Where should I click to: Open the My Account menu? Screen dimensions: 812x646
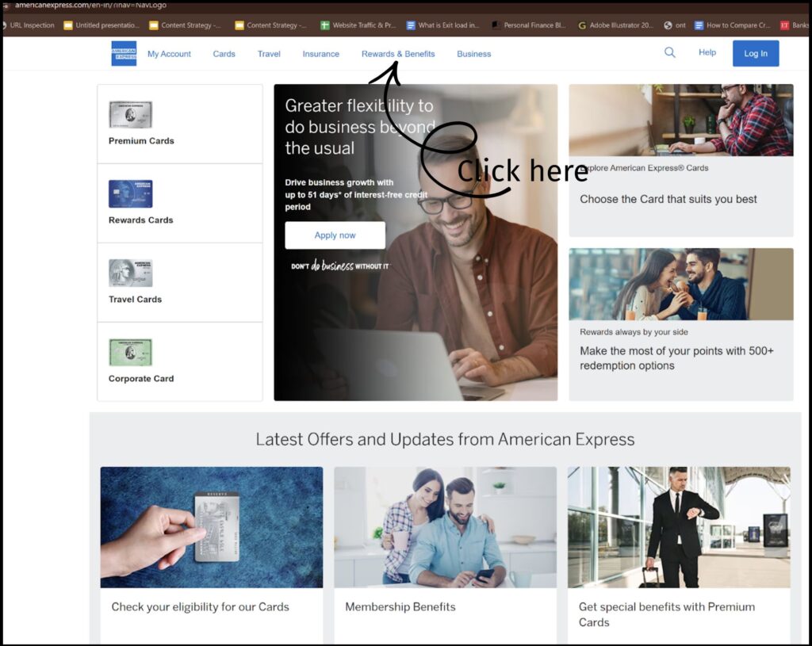[169, 54]
